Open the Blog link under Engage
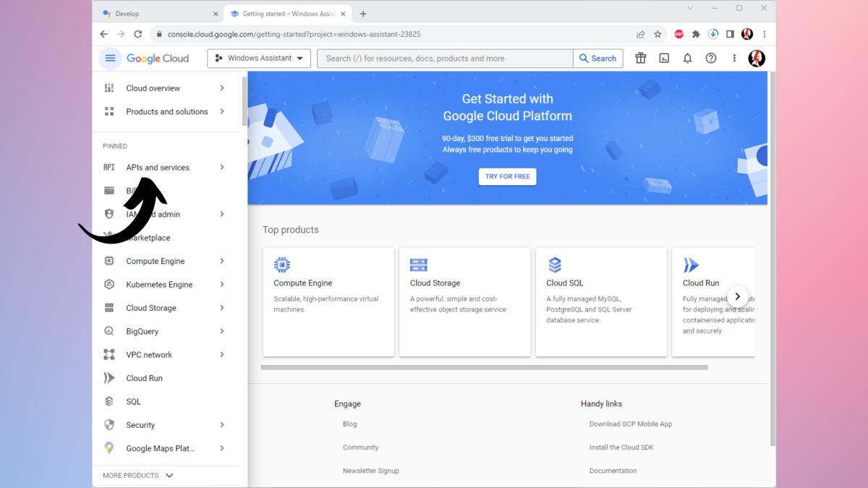The height and width of the screenshot is (488, 868). 350,424
